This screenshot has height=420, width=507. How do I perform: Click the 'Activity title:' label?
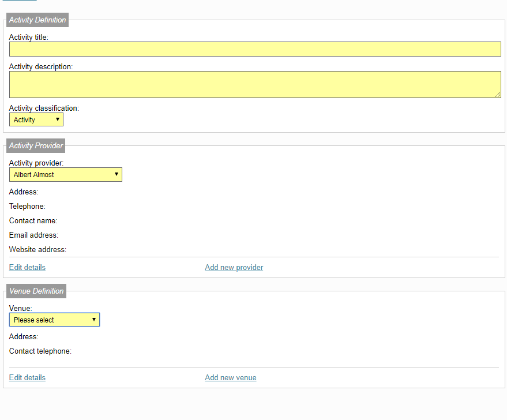tap(28, 37)
